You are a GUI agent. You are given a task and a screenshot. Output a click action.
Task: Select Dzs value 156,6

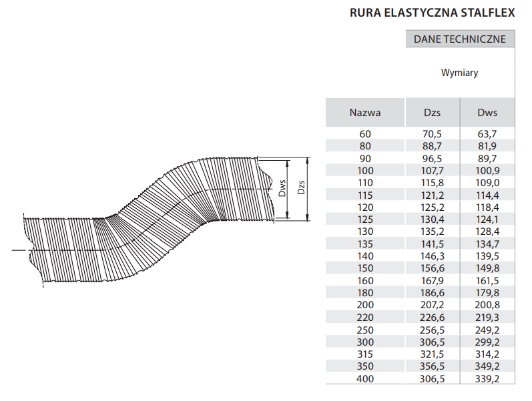[x=433, y=268]
